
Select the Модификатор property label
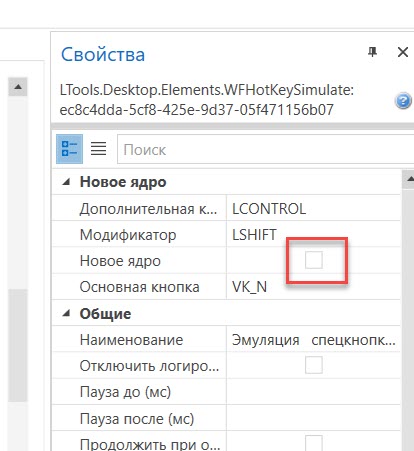128,235
